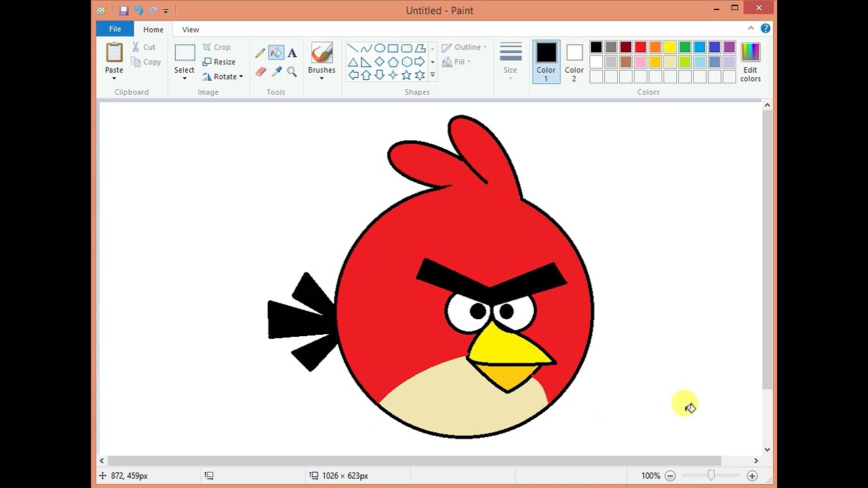Click the Resize button
This screenshot has width=868, height=488.
(x=219, y=62)
